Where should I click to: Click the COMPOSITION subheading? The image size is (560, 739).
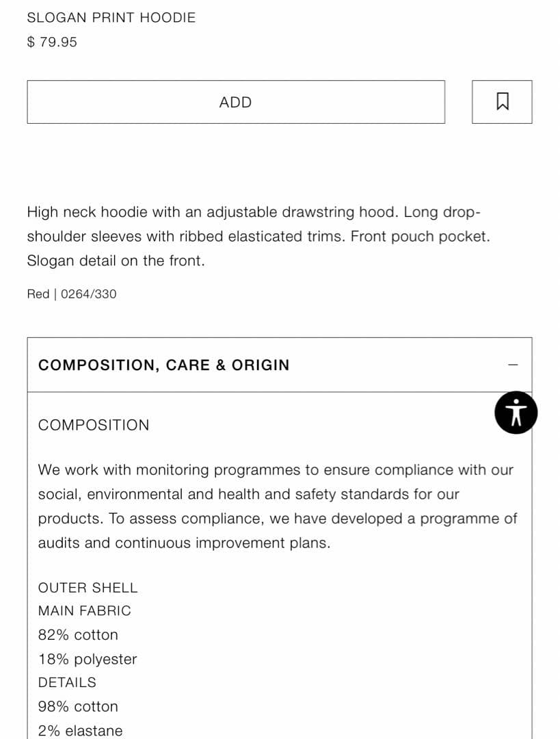[94, 425]
